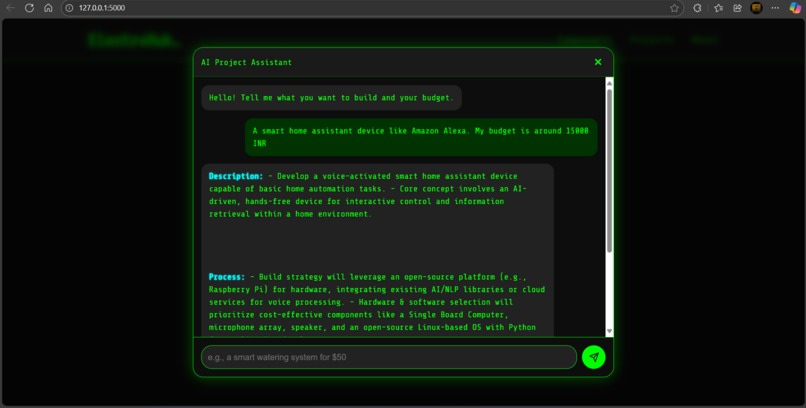Click the 'Hello! Tell me what you want' message
The height and width of the screenshot is (408, 806).
[x=331, y=98]
